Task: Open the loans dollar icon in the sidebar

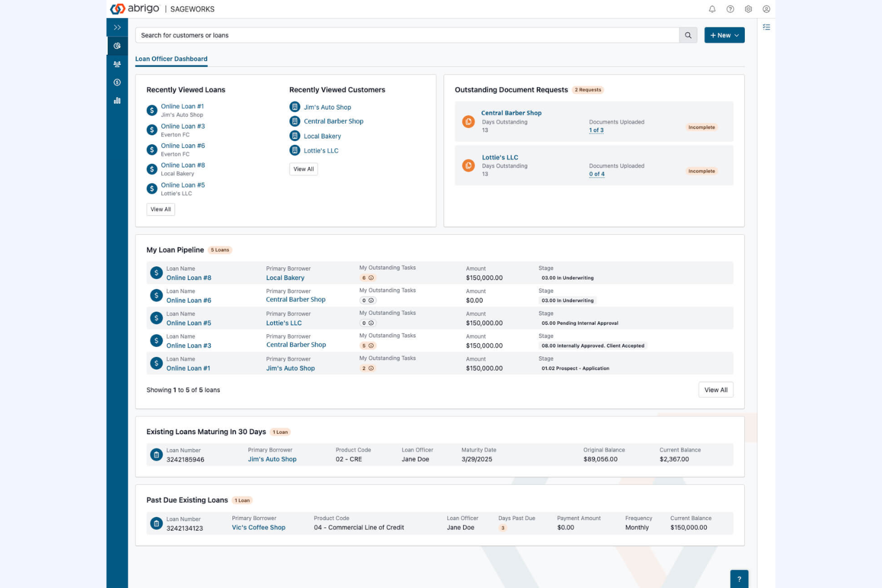Action: coord(117,82)
